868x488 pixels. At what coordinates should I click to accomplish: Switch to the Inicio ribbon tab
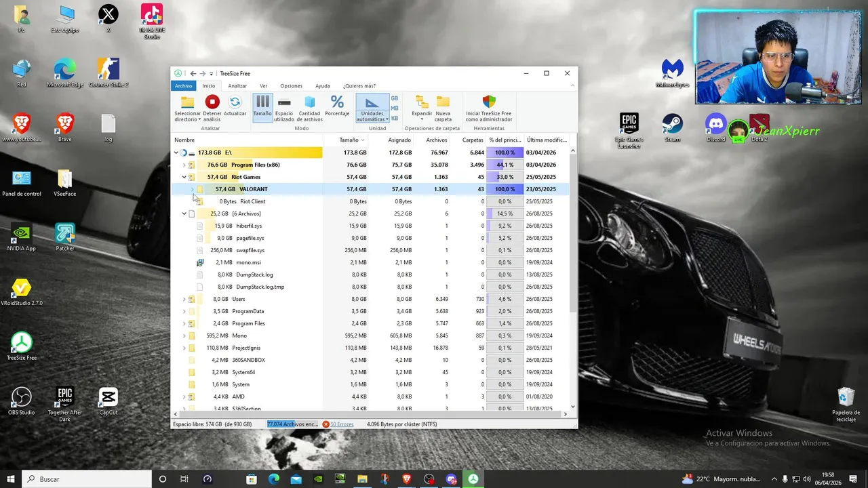(208, 86)
